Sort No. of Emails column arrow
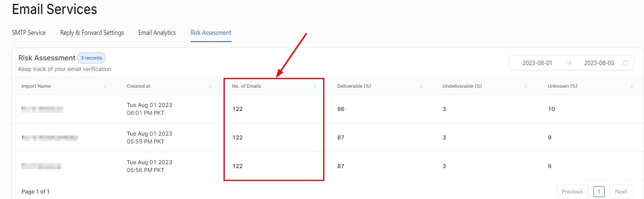Screen dimensions: 644x199 coord(315,86)
